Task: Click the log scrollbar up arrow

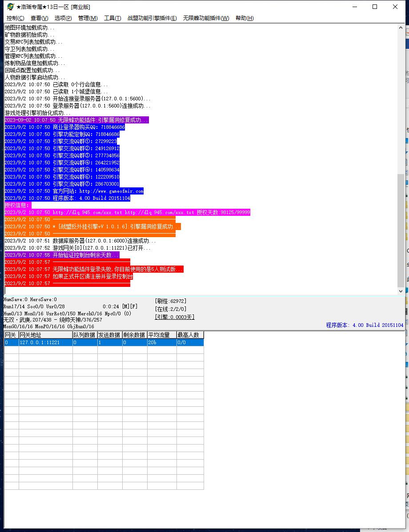Action: click(401, 28)
